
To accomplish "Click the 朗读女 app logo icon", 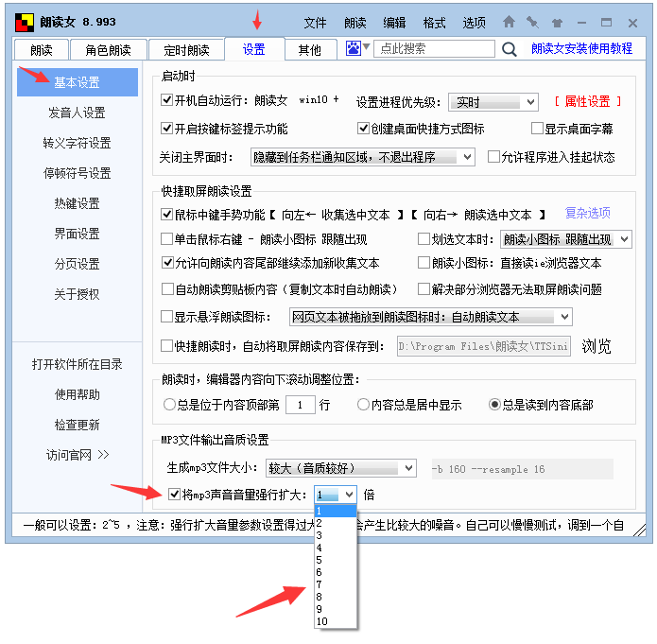I will click(x=25, y=22).
